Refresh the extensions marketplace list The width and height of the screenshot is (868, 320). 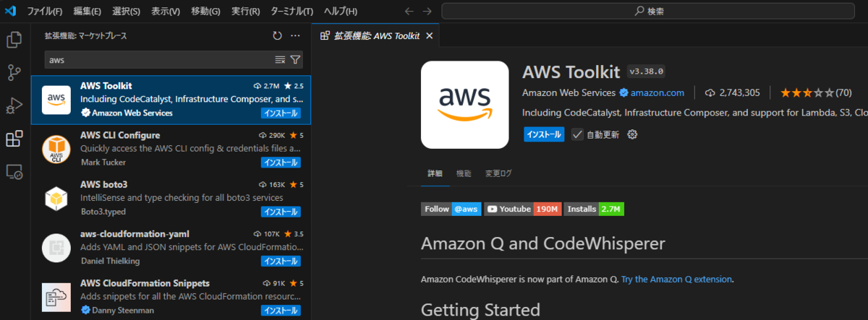(277, 35)
